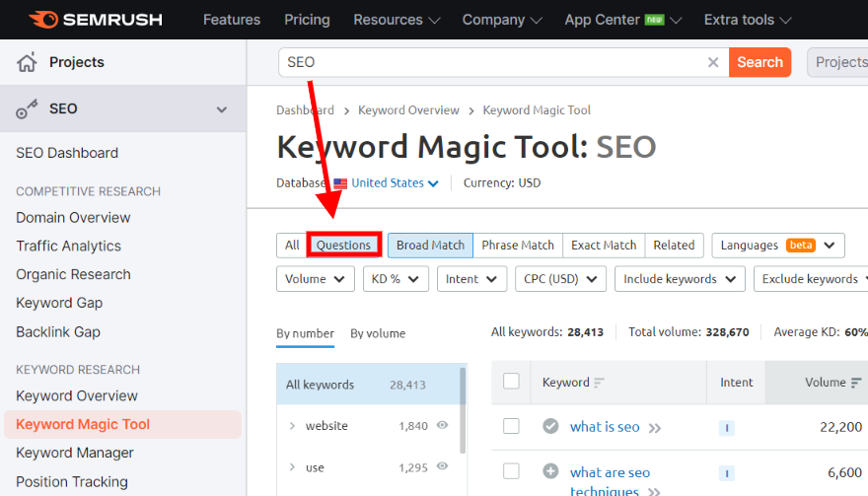Click the SEO key icon in sidebar
The height and width of the screenshot is (496, 868).
(x=27, y=109)
